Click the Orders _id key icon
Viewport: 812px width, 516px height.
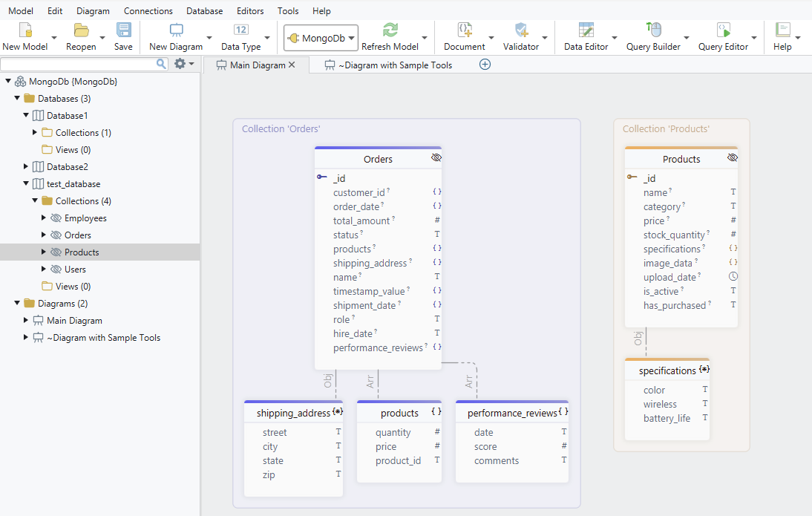coord(322,177)
